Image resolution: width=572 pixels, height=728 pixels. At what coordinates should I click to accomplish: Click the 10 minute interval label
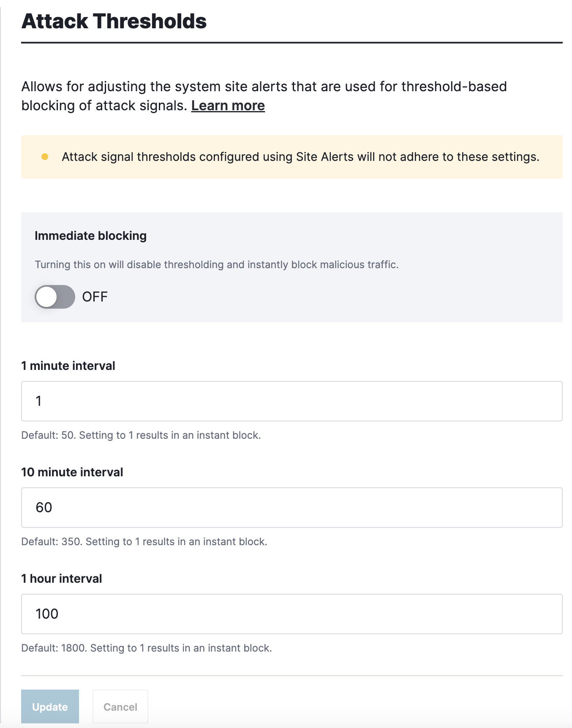pos(72,472)
